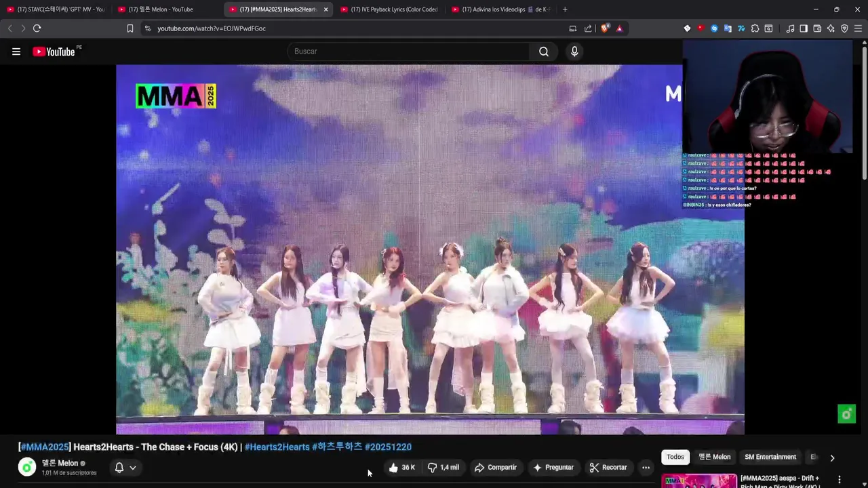Switch to IVE Payback Lyrics tab
Viewport: 868px width, 488px height.
[x=389, y=9]
